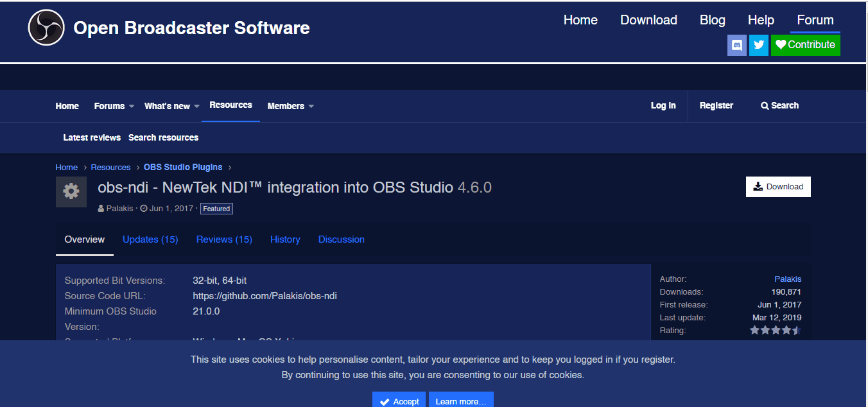Expand the Members dropdown arrow
This screenshot has width=868, height=407.
click(x=311, y=107)
